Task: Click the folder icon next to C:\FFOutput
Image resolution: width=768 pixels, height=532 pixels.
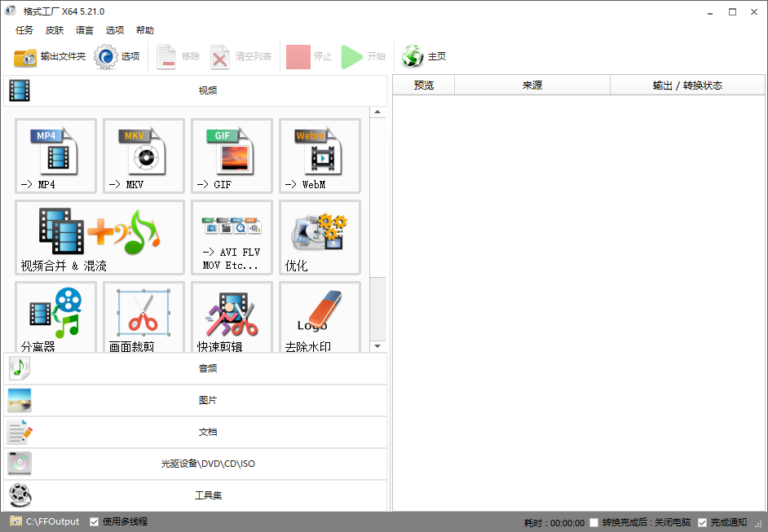Action: (x=15, y=521)
